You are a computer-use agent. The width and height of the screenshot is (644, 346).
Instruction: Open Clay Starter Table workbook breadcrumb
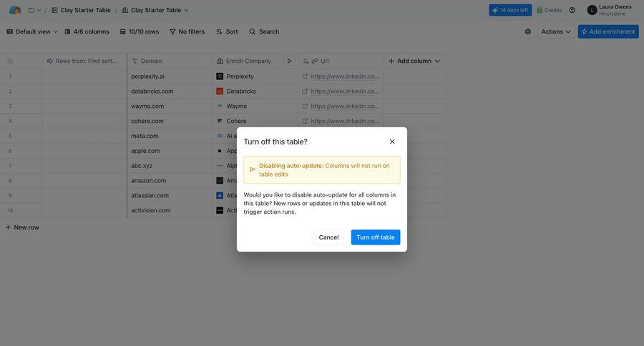82,10
